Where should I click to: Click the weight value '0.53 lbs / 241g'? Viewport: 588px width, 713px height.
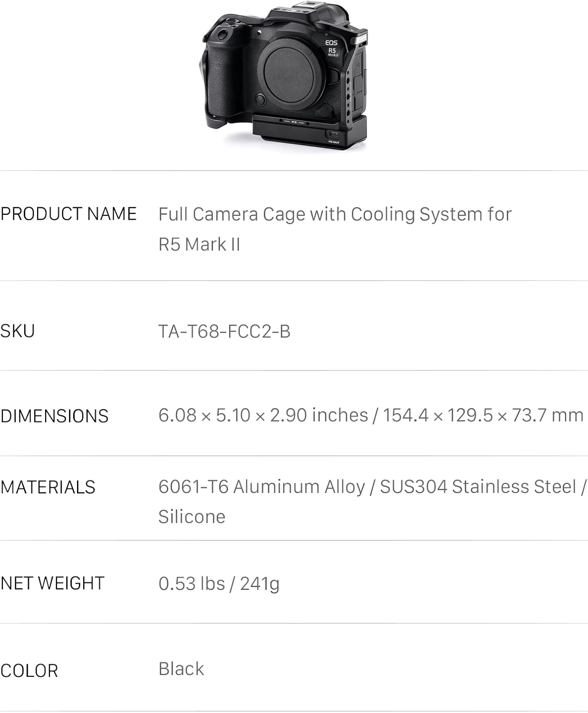219,584
